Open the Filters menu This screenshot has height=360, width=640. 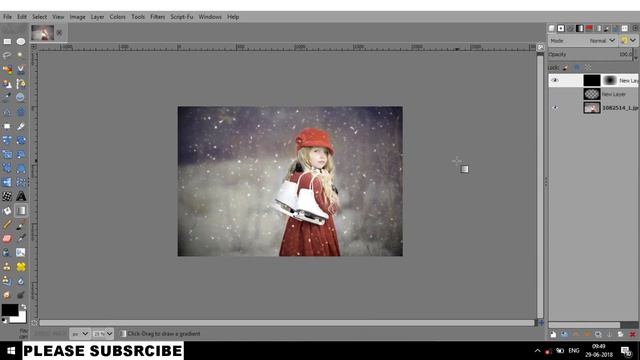click(x=158, y=17)
